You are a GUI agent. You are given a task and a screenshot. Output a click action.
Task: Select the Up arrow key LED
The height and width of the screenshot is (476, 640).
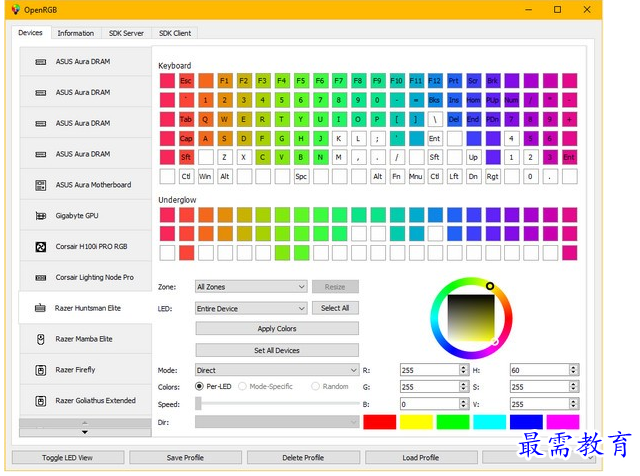pos(473,157)
